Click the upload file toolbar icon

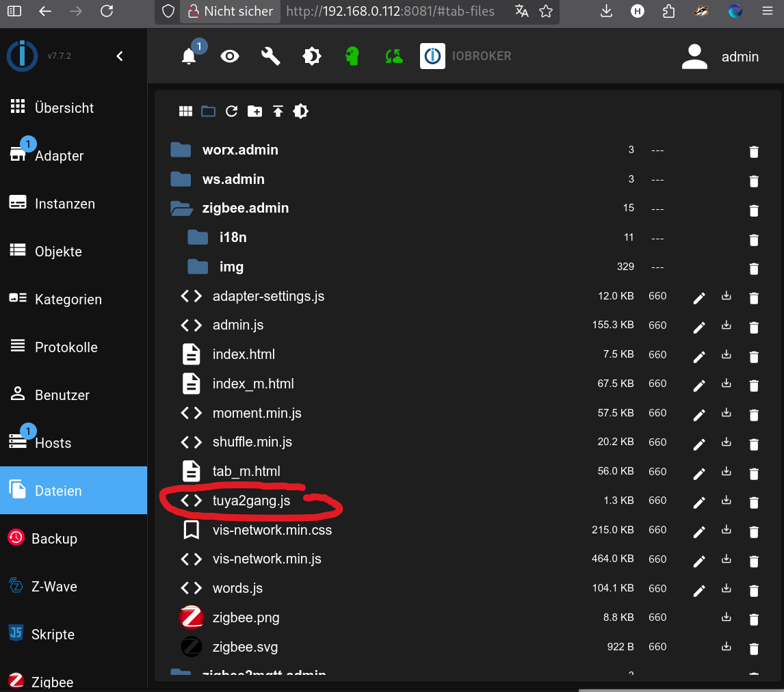[x=278, y=111]
